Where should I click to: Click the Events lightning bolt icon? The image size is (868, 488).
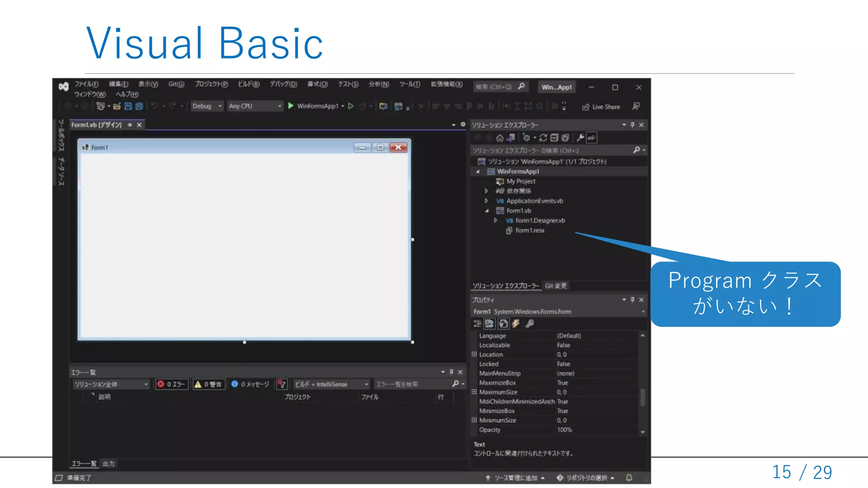point(516,324)
